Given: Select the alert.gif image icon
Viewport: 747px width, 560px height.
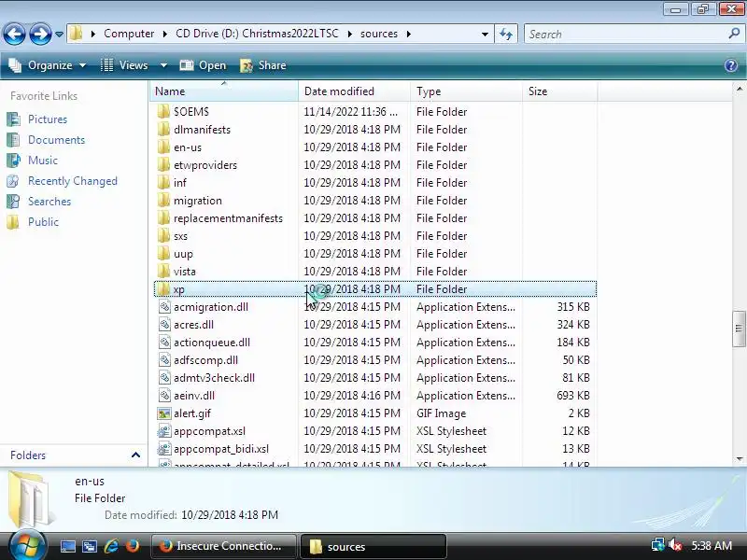Looking at the screenshot, I should click(164, 413).
